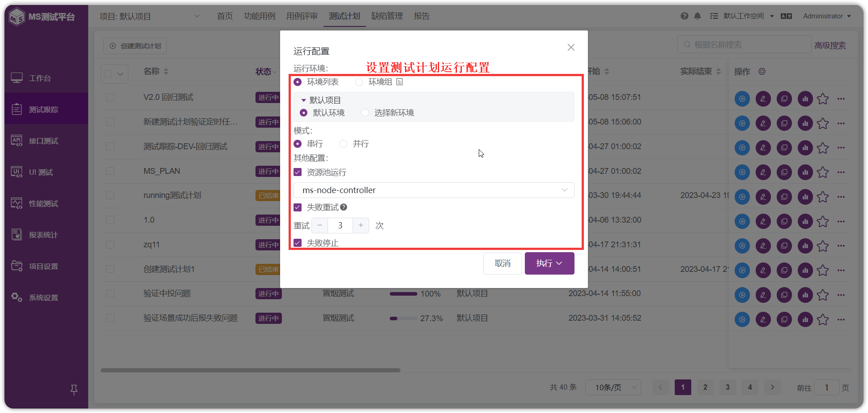
Task: Click the environment group list icon
Action: click(x=400, y=82)
